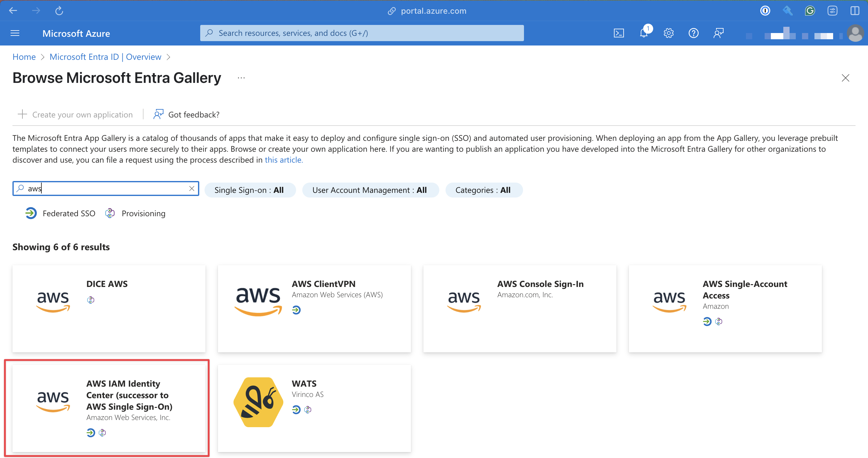This screenshot has width=868, height=458.
Task: Select the DICE AWS app title
Action: point(107,284)
